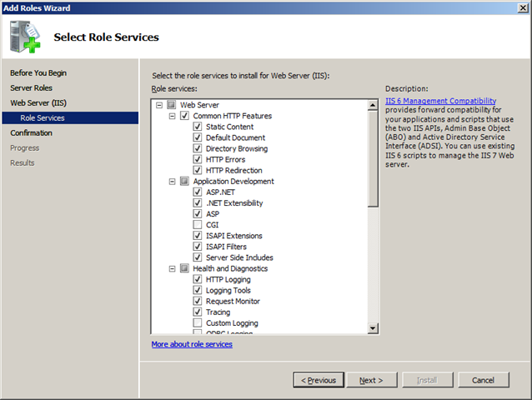Select the Application Development label
Viewport: 532px width, 400px height.
coord(233,182)
